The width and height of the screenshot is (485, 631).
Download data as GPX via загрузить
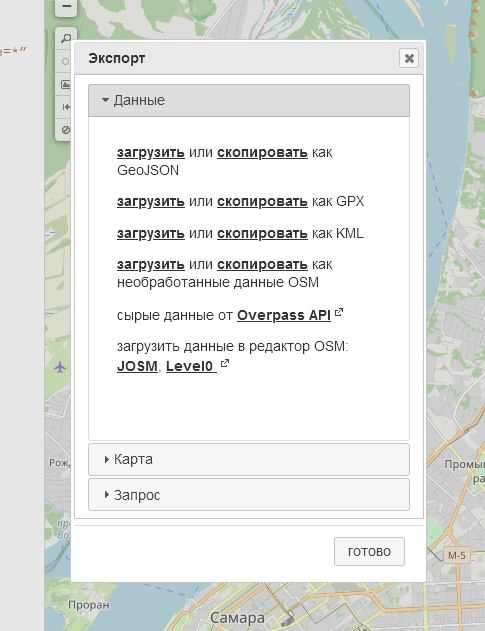click(151, 201)
